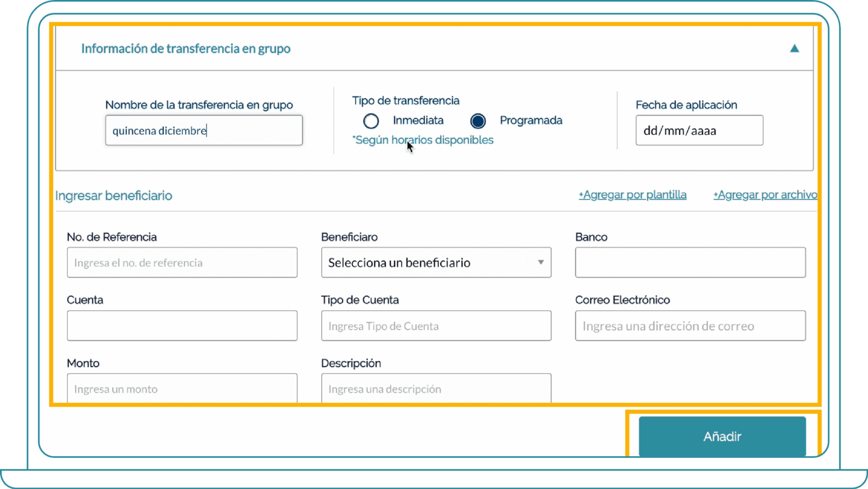Open +Agregar por plantilla
Viewport: 868px width, 489px height.
pyautogui.click(x=632, y=194)
